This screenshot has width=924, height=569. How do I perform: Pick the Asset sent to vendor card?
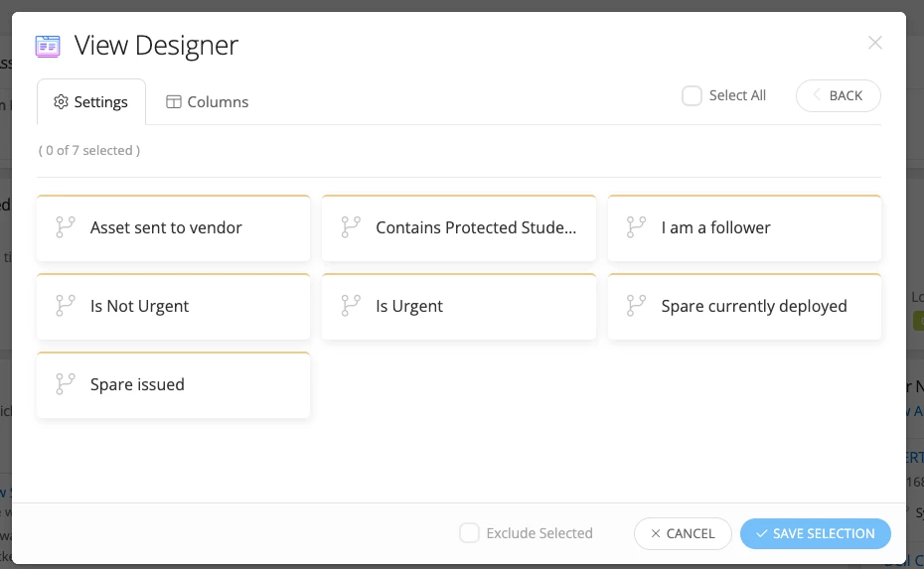coord(173,228)
